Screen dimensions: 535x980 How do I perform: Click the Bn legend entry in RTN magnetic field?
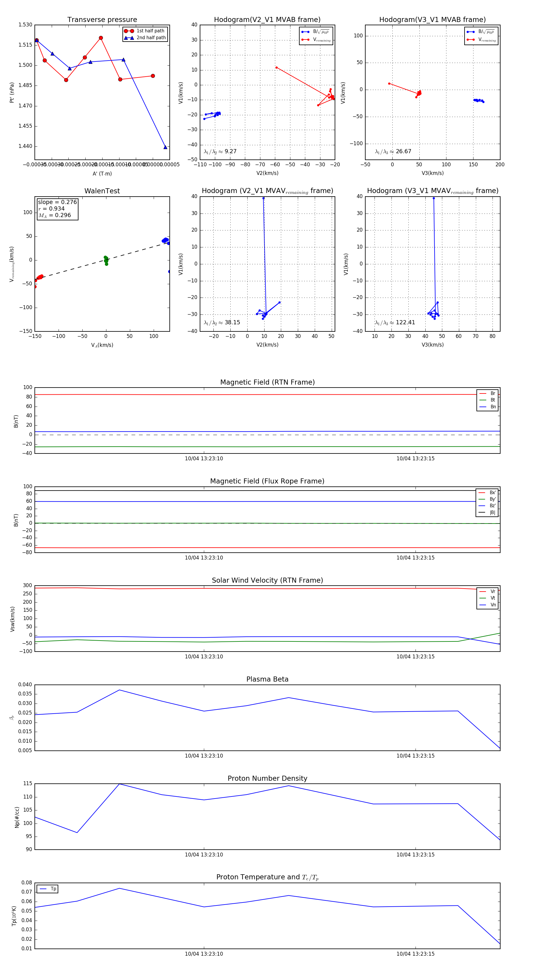pos(487,407)
